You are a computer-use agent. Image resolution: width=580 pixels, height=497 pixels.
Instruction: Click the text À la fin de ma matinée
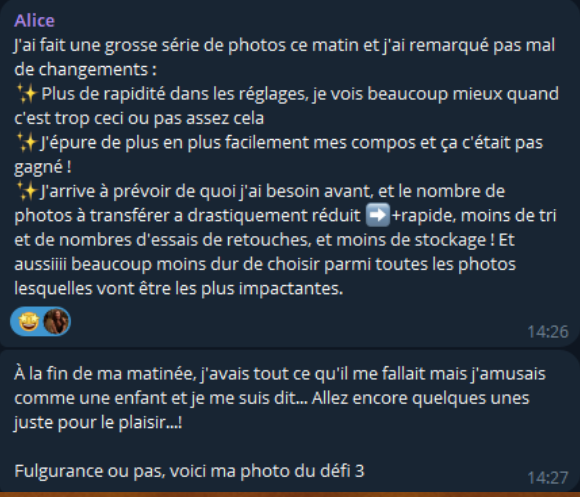[x=105, y=373]
